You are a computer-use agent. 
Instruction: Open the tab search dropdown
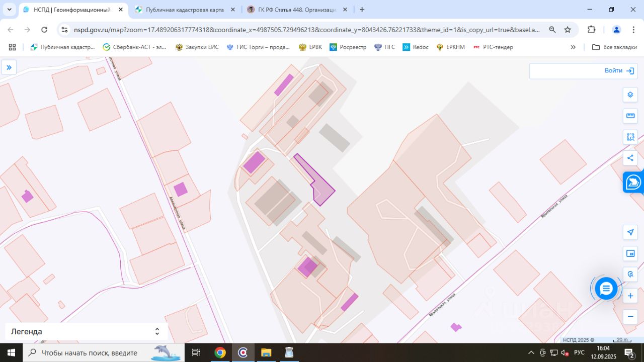tap(9, 10)
